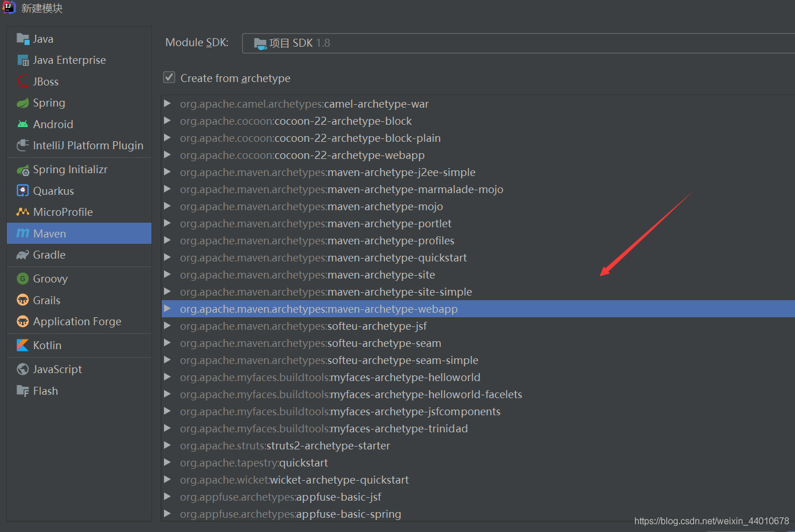Expand struts2-archetype-starter arrow
The image size is (795, 532).
(167, 445)
